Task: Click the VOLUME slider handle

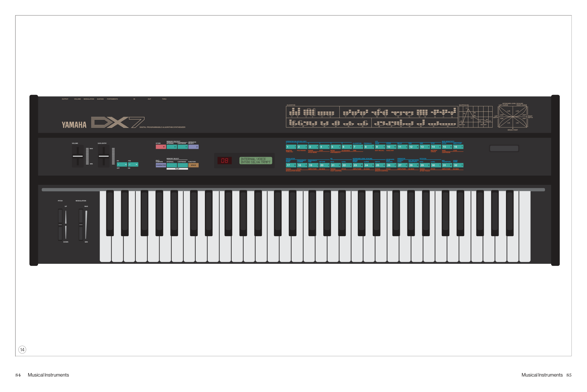Action: (x=78, y=156)
